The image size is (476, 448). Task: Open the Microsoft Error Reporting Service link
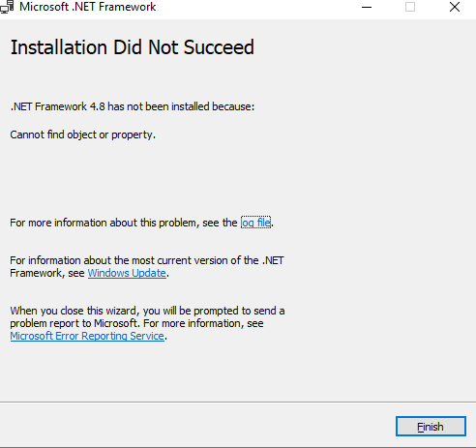[x=87, y=336]
